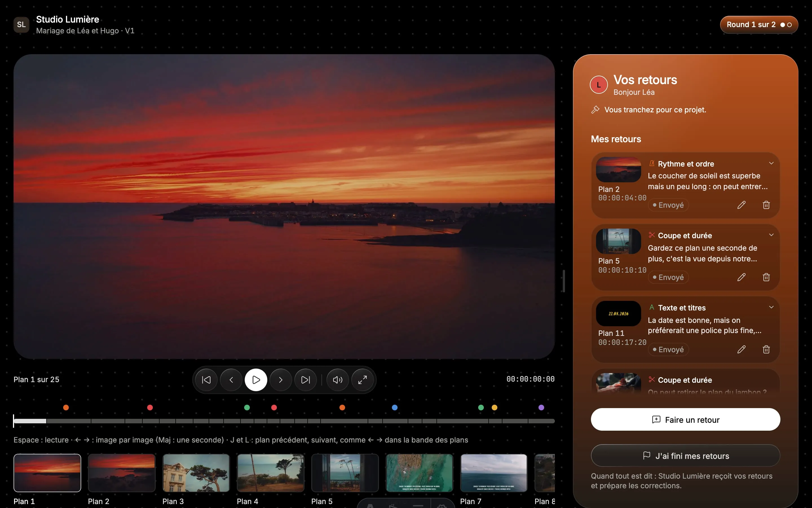This screenshot has width=812, height=508.
Task: Open the Plan 11 feedback thumbnail
Action: coord(618,314)
